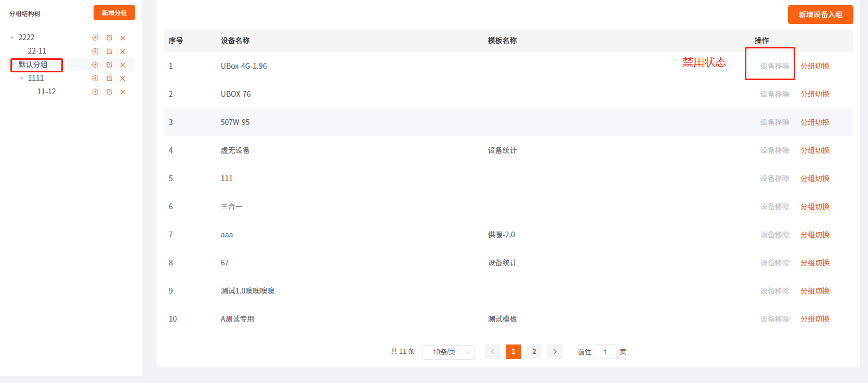Open the 10条/页 page size dropdown

(448, 352)
